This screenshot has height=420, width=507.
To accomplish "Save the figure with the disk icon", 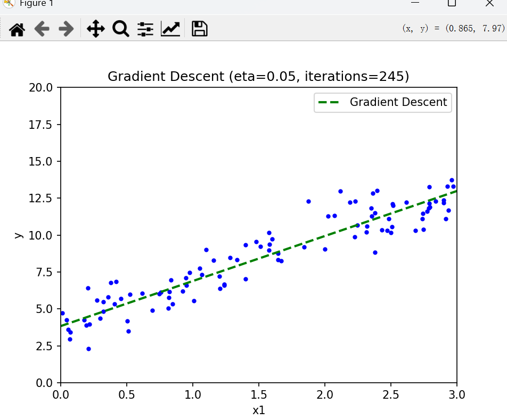I will (200, 29).
